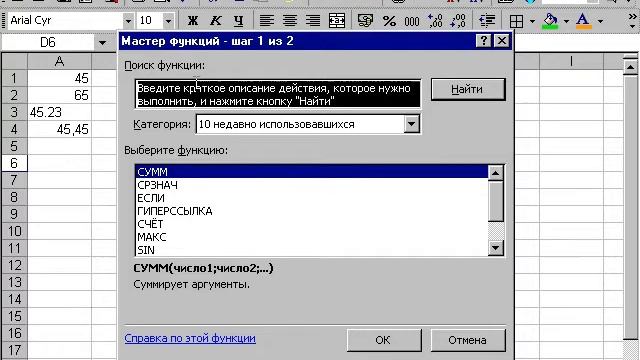Viewport: 640px width, 360px height.
Task: Click function list scroll up arrow
Action: (496, 173)
